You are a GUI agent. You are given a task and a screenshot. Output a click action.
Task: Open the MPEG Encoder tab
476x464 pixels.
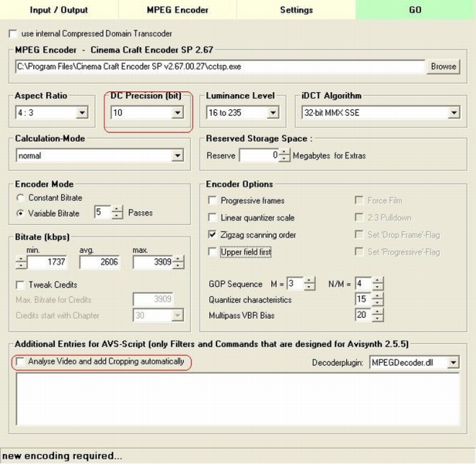[x=178, y=10]
